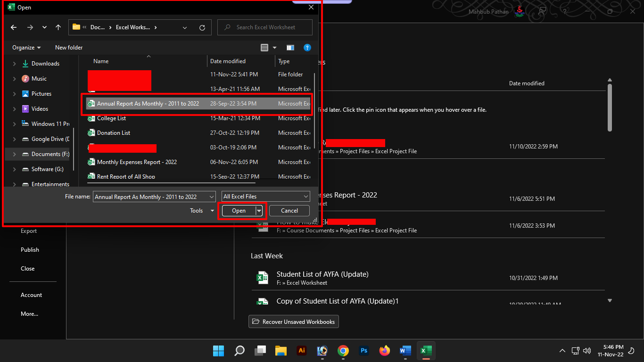644x362 pixels.
Task: Open the Tools dropdown menu
Action: tap(202, 211)
